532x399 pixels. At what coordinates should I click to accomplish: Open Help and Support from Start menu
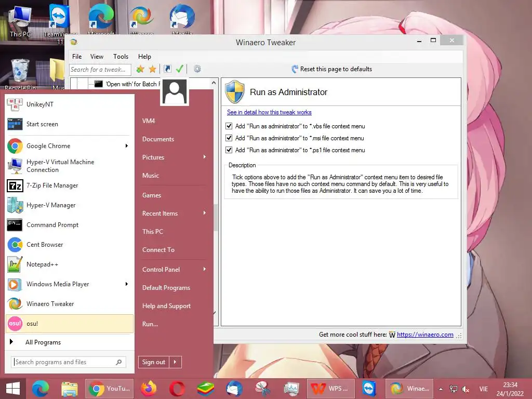pos(167,306)
